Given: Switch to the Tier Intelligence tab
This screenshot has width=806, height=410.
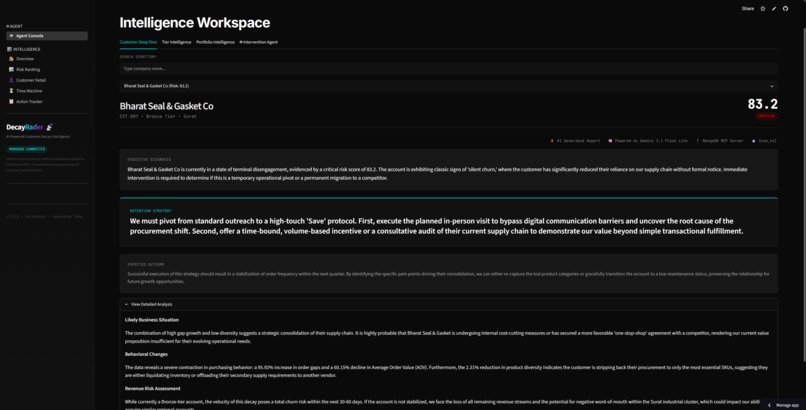Looking at the screenshot, I should 176,42.
